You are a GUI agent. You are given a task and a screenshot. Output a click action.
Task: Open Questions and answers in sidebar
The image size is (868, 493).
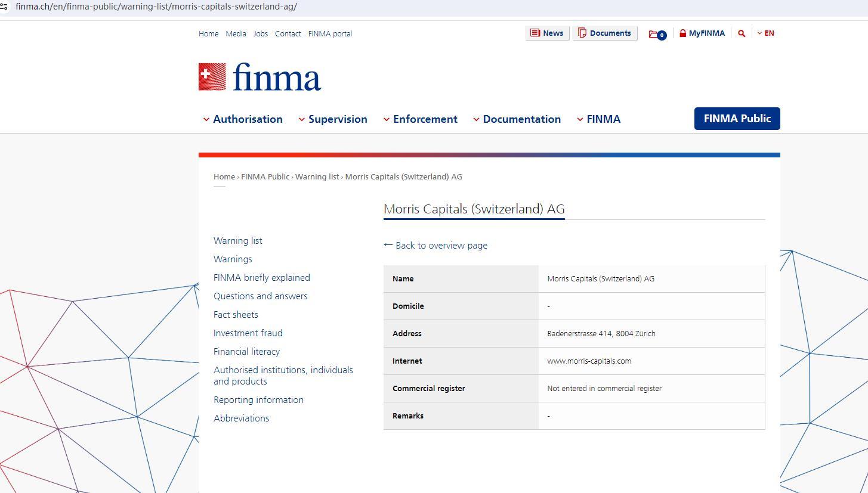tap(260, 296)
